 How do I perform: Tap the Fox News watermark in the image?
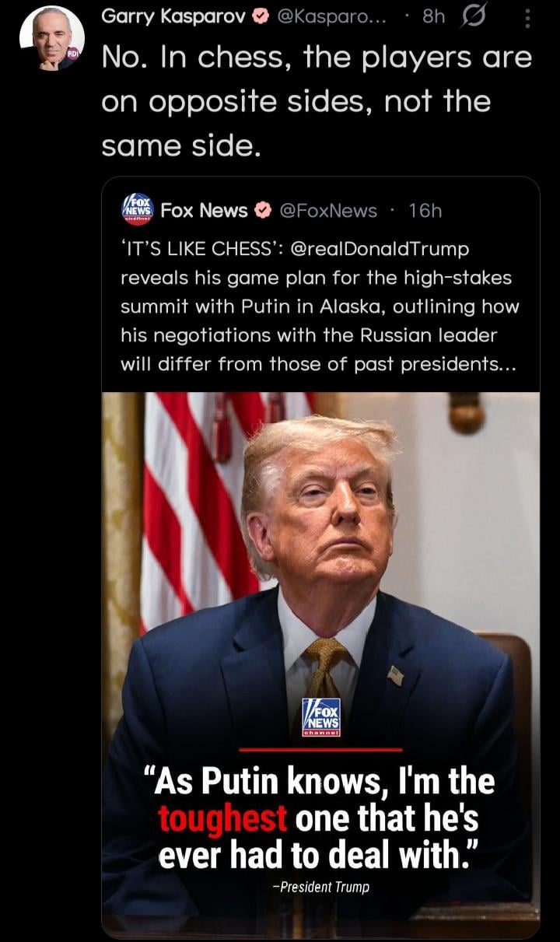[320, 716]
